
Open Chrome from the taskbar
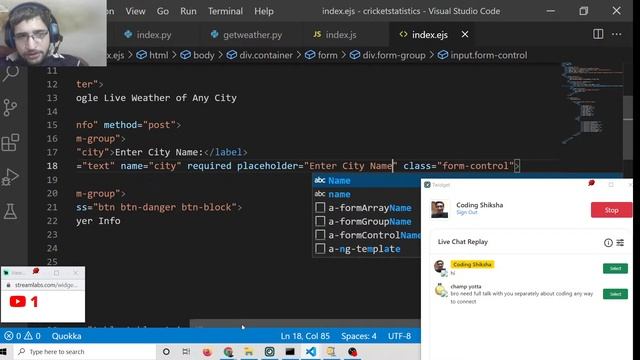228,351
